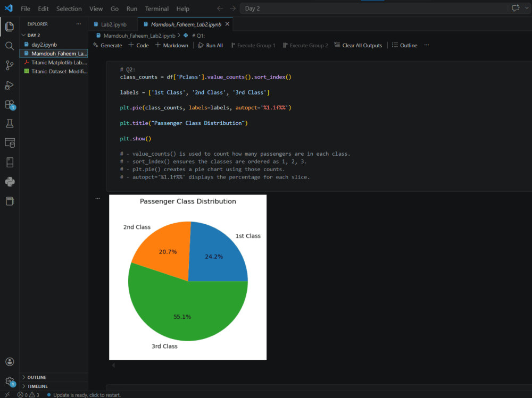The image size is (532, 398).
Task: Open Titanic Matplotlib Lab PDF file
Action: (54, 62)
